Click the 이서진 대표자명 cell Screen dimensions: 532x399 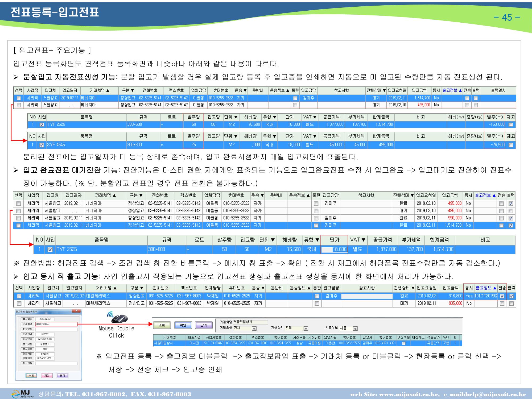(x=194, y=343)
